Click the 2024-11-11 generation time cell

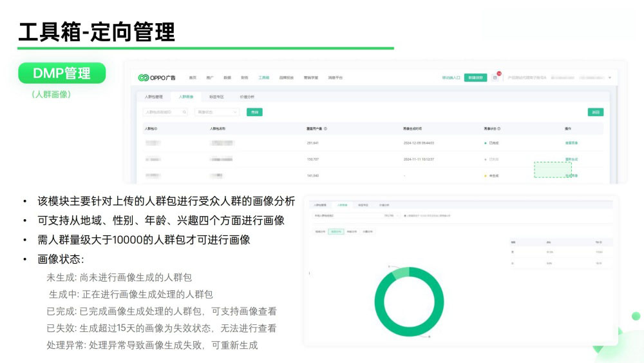coord(419,159)
